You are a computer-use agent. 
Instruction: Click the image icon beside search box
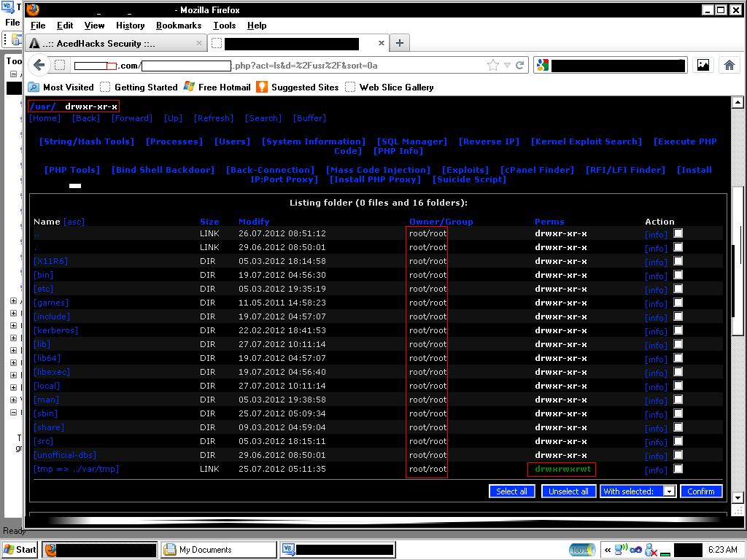coord(703,65)
